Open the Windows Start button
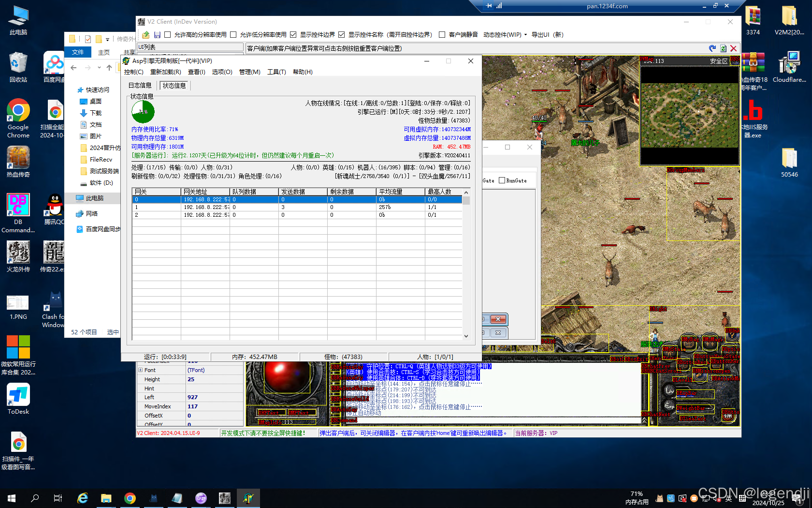The width and height of the screenshot is (812, 508). (12, 498)
